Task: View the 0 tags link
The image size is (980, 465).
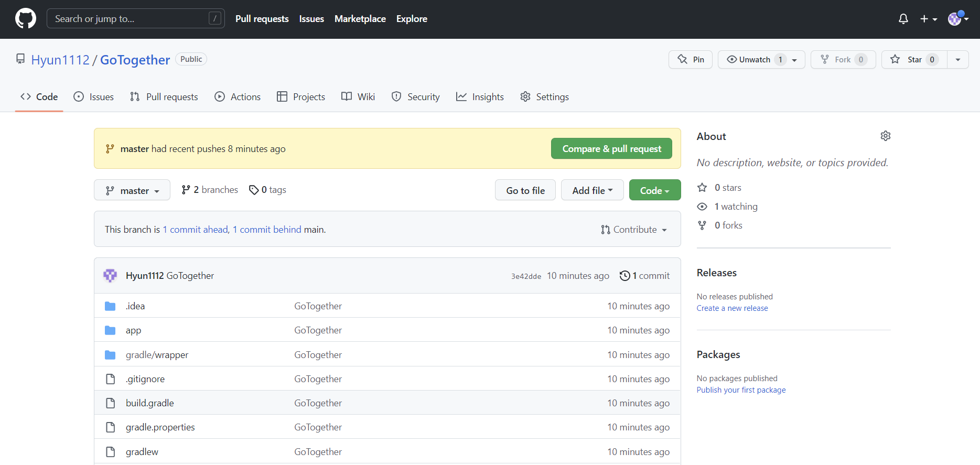Action: pyautogui.click(x=267, y=190)
